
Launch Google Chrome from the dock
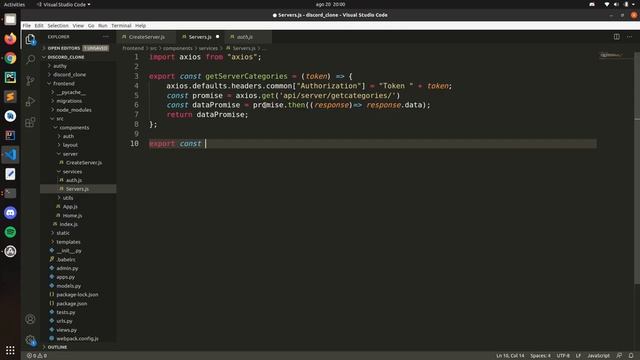click(10, 58)
